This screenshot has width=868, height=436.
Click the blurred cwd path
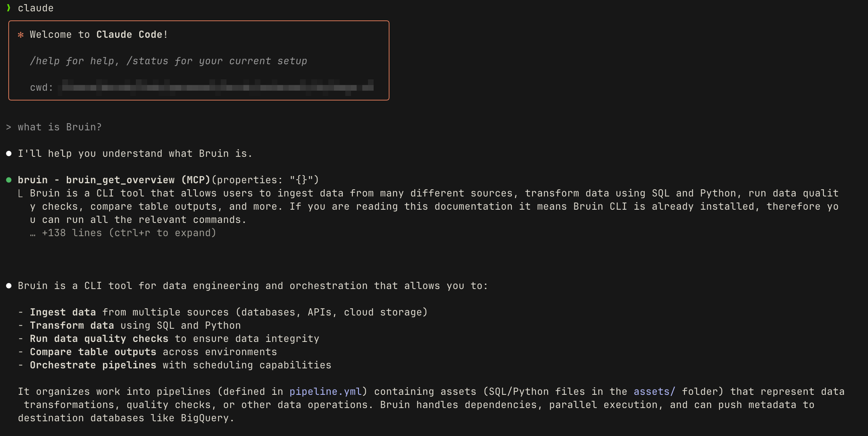point(218,88)
